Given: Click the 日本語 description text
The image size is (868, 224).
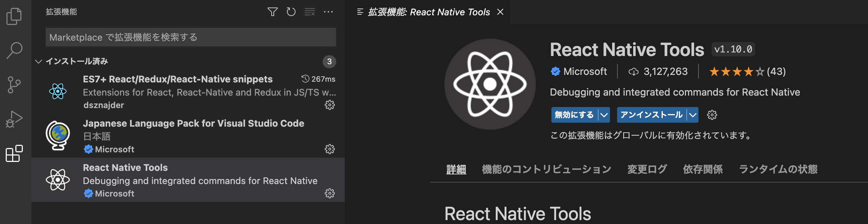Looking at the screenshot, I should pos(97,136).
